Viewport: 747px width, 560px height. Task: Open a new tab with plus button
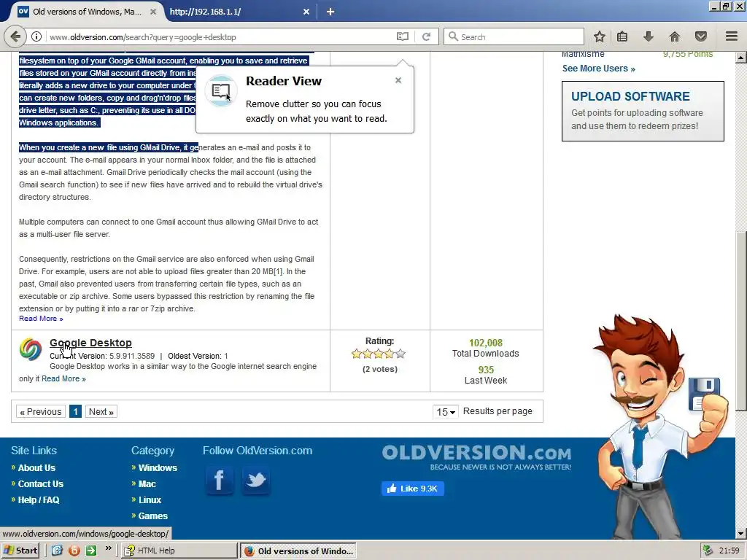pos(330,12)
